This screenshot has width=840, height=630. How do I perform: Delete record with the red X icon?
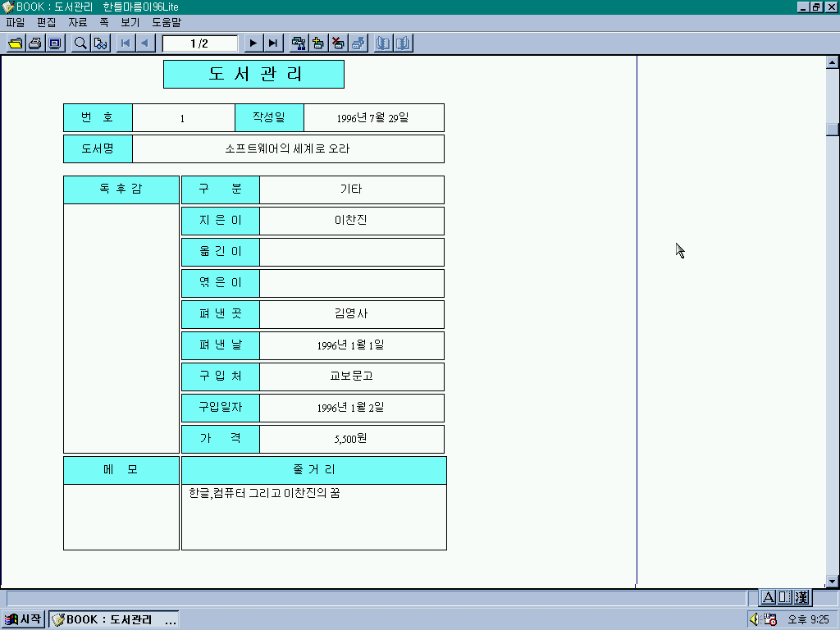(x=338, y=43)
